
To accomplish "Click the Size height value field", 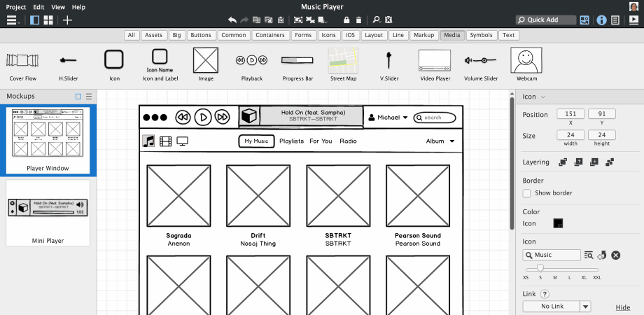I will point(602,134).
